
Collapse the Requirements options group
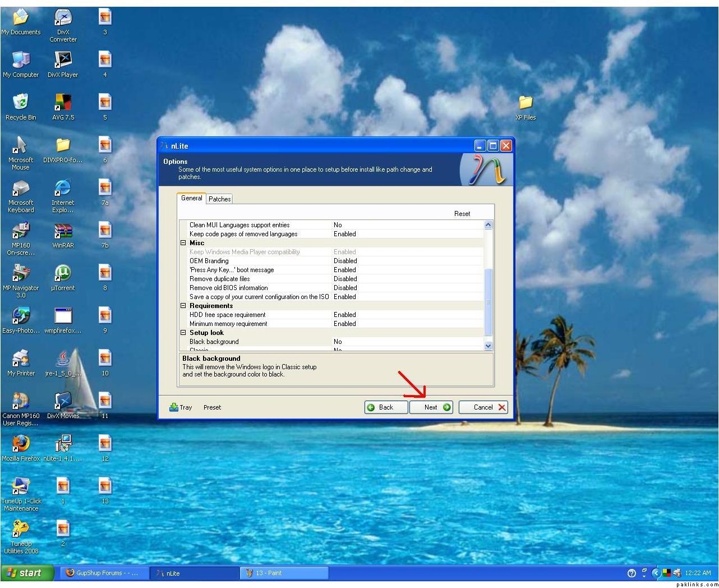(x=183, y=306)
